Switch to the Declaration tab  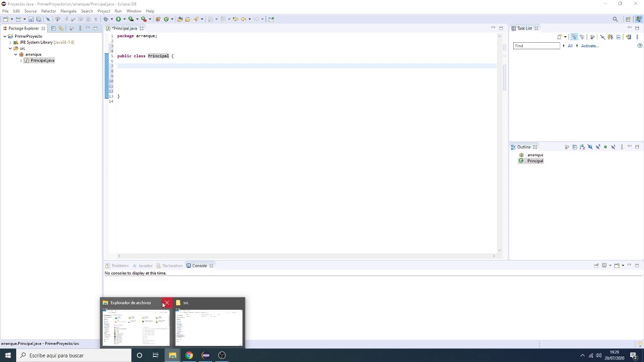[170, 265]
